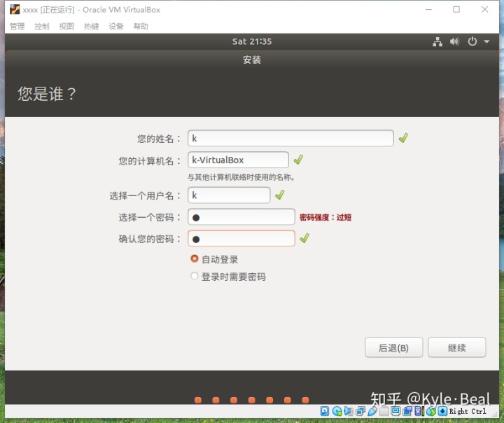The height and width of the screenshot is (423, 504).
Task: Open the 控制 menu
Action: pos(42,26)
